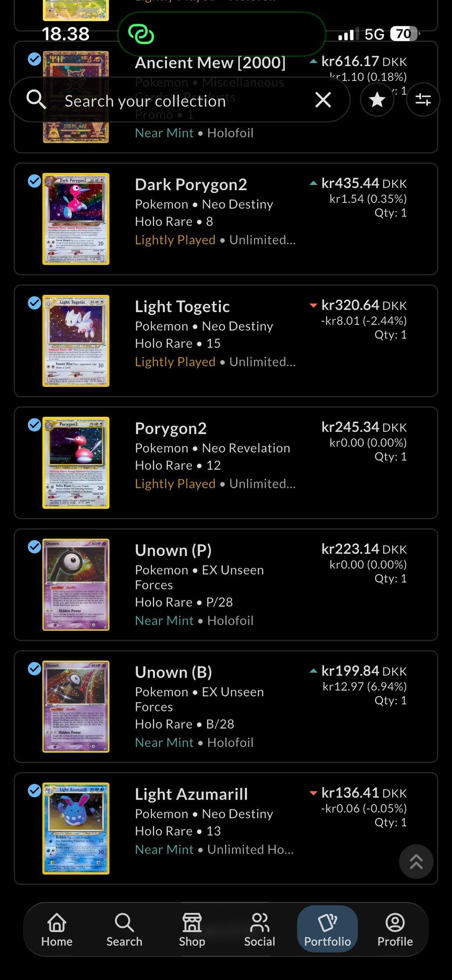Open the Porygon2 Neo Revelation card thumbnail
Viewport: 452px width, 980px height.
(76, 462)
